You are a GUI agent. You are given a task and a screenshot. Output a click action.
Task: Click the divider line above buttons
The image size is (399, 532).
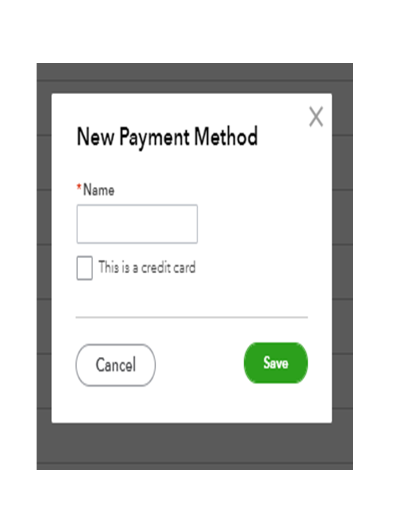[192, 317]
